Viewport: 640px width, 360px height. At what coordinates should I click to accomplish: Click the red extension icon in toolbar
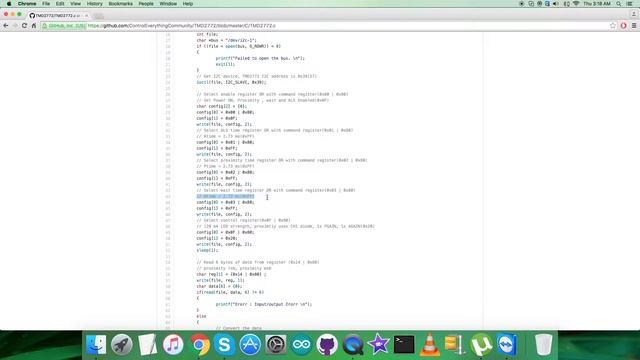623,26
